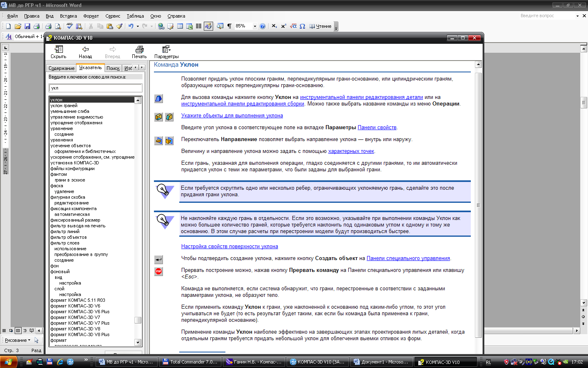This screenshot has height=368, width=588.
Task: Click the Word Help question mark icon
Action: (263, 26)
